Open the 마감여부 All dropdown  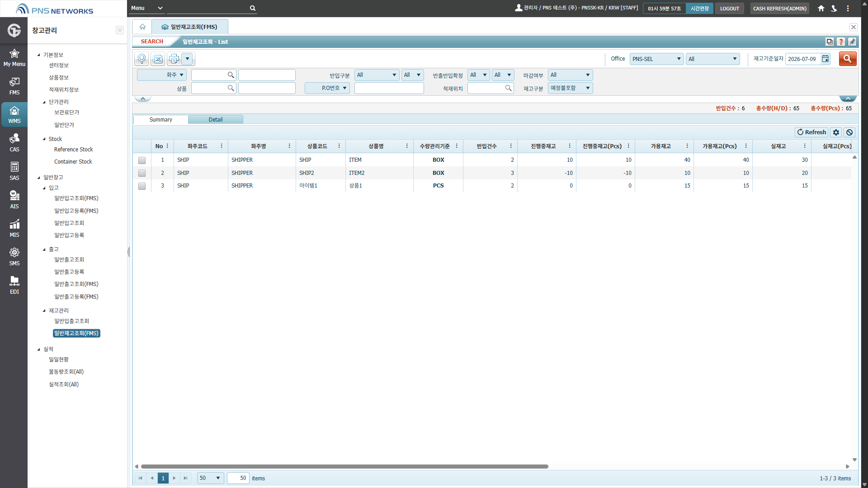[570, 75]
